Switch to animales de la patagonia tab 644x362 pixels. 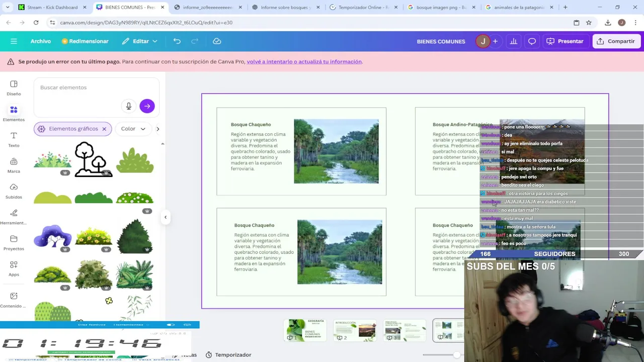[520, 8]
